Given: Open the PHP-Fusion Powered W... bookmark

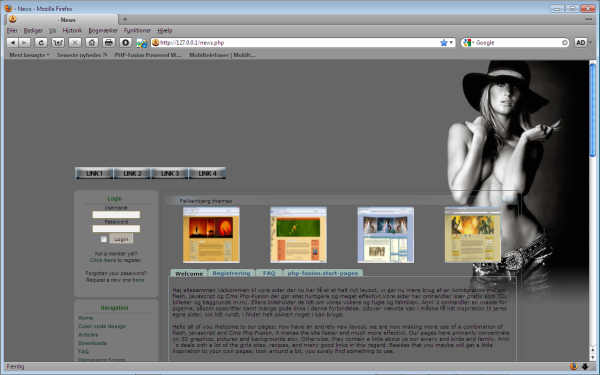Looking at the screenshot, I should pos(148,55).
